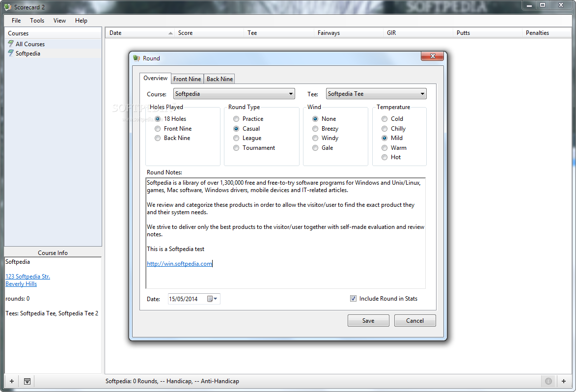
Task: Sort rounds by Date column
Action: [x=139, y=33]
